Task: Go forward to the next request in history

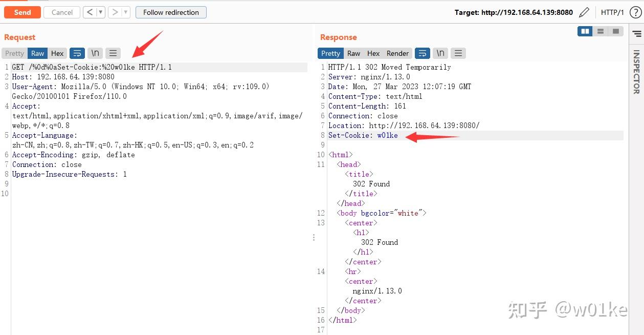Action: (115, 12)
